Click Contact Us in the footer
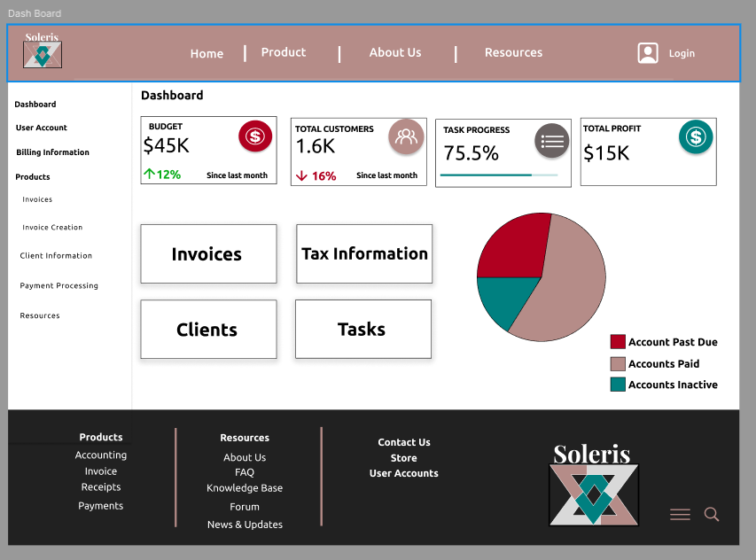The image size is (756, 560). pos(404,442)
